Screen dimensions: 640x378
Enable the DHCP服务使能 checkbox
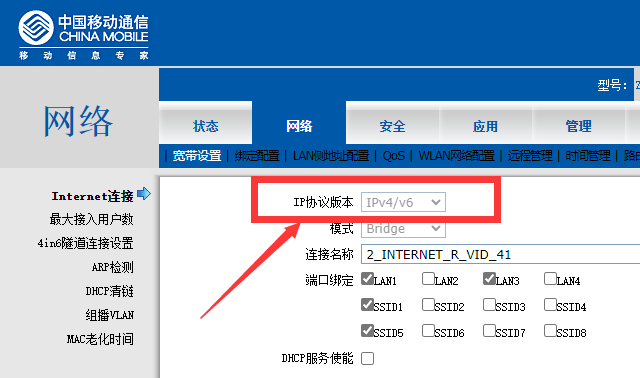[x=367, y=358]
